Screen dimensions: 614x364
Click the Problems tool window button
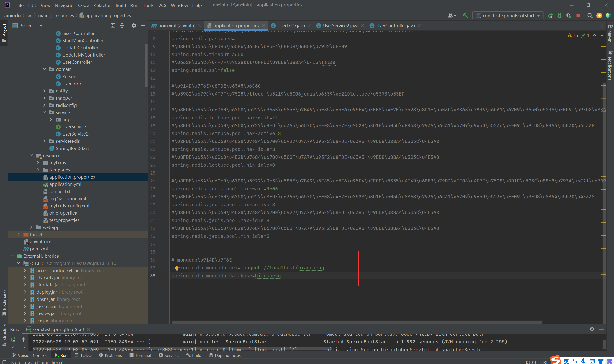click(x=110, y=355)
